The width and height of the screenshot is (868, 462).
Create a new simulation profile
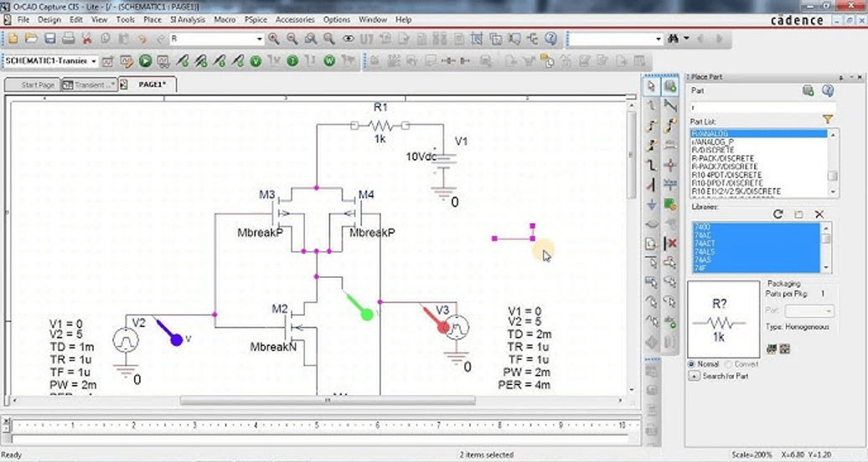(x=108, y=61)
